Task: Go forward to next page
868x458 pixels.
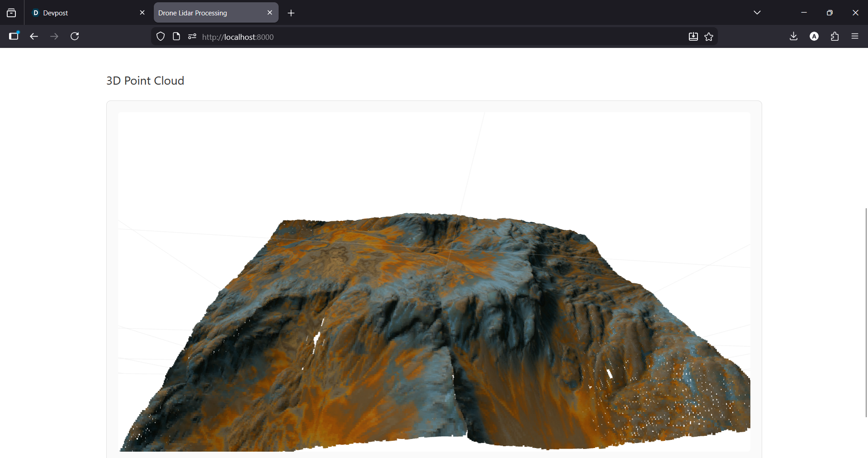Action: coord(54,36)
